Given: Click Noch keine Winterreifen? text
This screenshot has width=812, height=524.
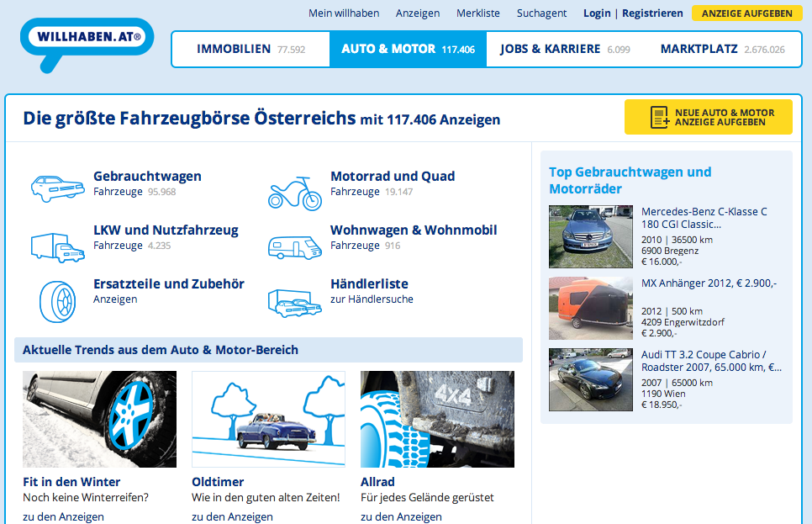Looking at the screenshot, I should [86, 498].
